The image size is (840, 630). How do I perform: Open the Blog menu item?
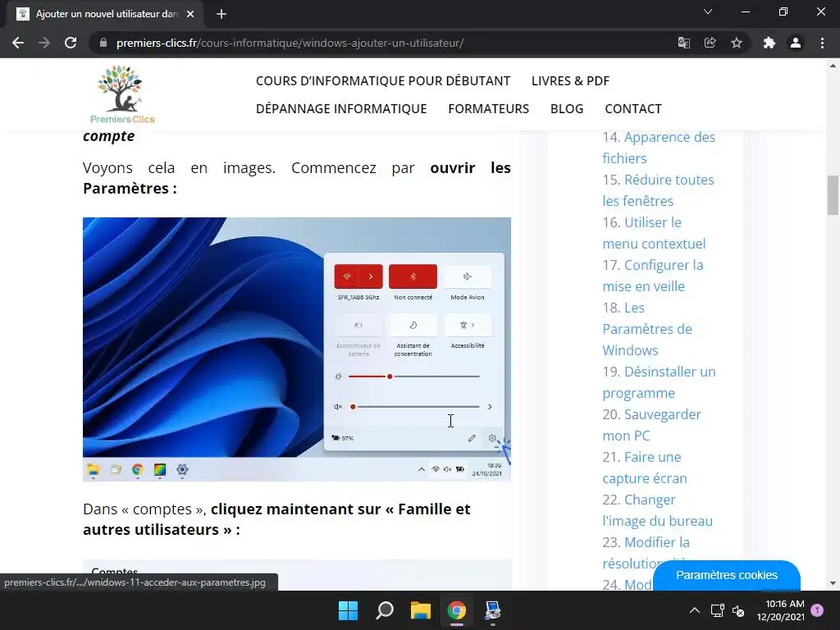point(567,109)
